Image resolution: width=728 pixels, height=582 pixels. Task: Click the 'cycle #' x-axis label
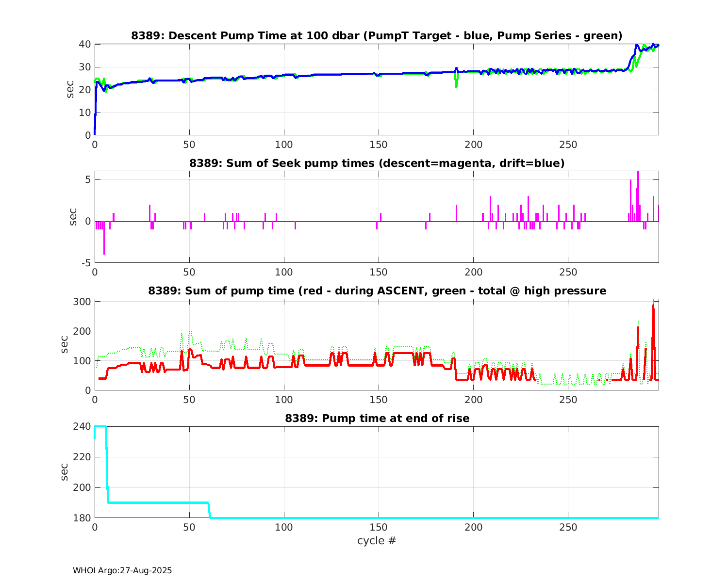[377, 541]
